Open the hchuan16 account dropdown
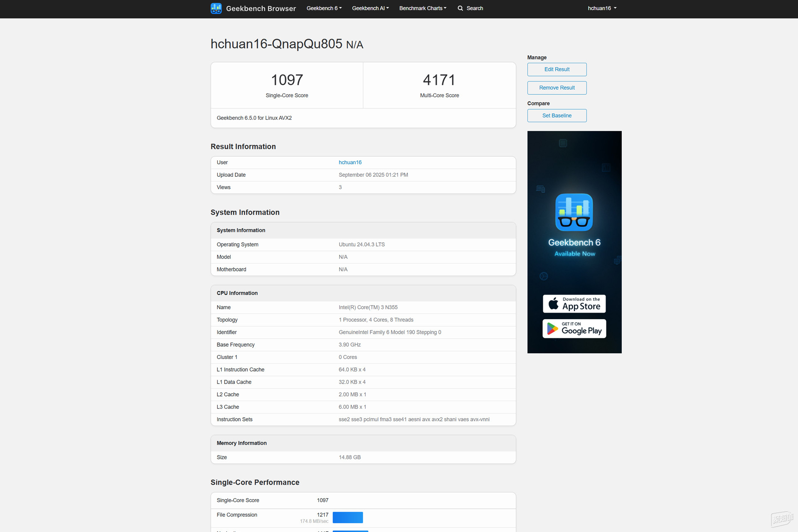 click(x=602, y=8)
